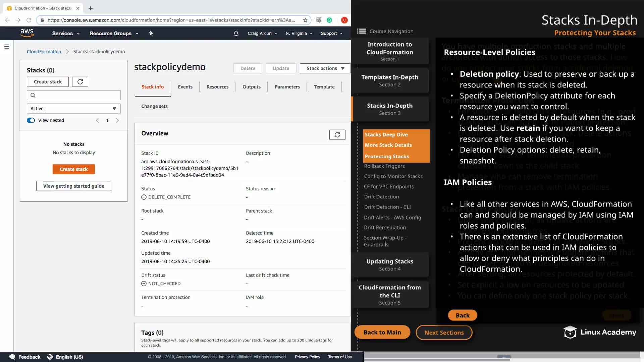Open the CloudFormation breadcrumb link
Image resolution: width=644 pixels, height=362 pixels.
[x=44, y=52]
